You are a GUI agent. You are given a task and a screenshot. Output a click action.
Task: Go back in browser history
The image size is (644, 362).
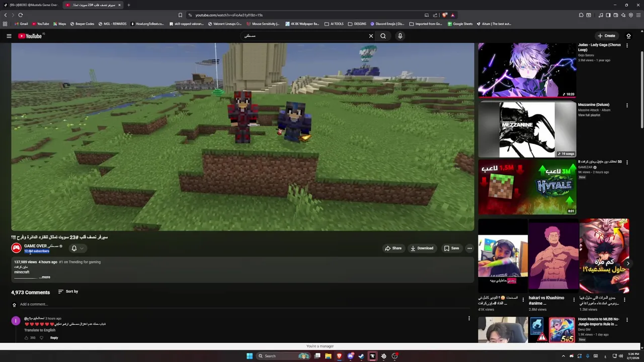coord(6,15)
